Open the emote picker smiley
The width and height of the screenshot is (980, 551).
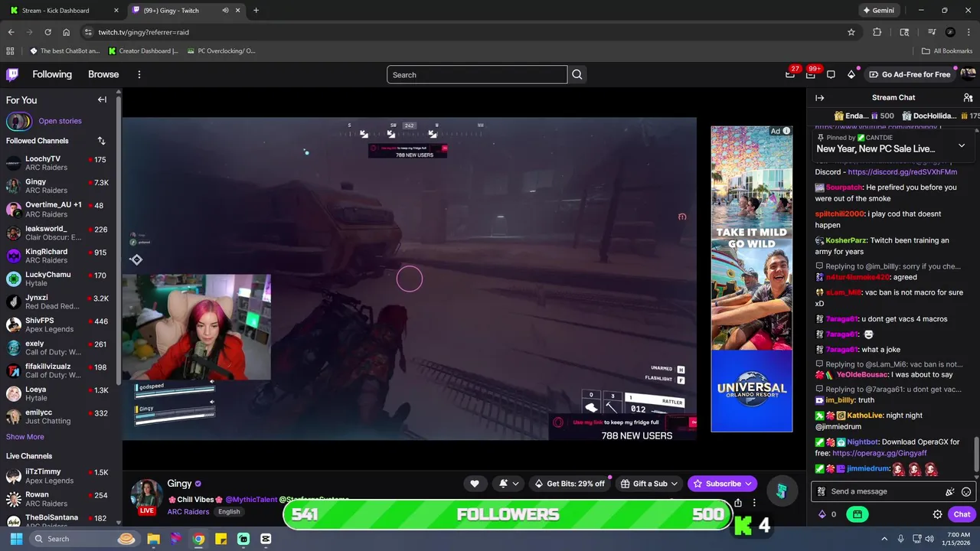966,491
